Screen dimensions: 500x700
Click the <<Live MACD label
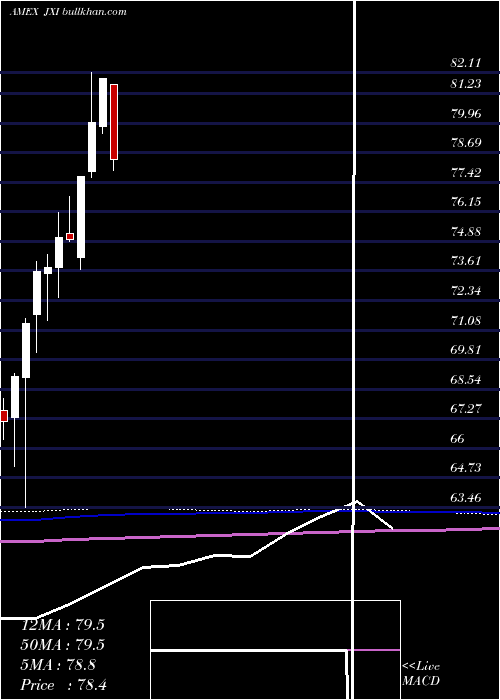pos(421,674)
